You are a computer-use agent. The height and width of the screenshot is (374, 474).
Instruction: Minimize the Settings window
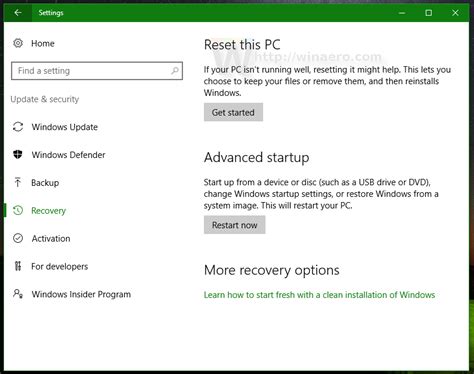point(402,13)
